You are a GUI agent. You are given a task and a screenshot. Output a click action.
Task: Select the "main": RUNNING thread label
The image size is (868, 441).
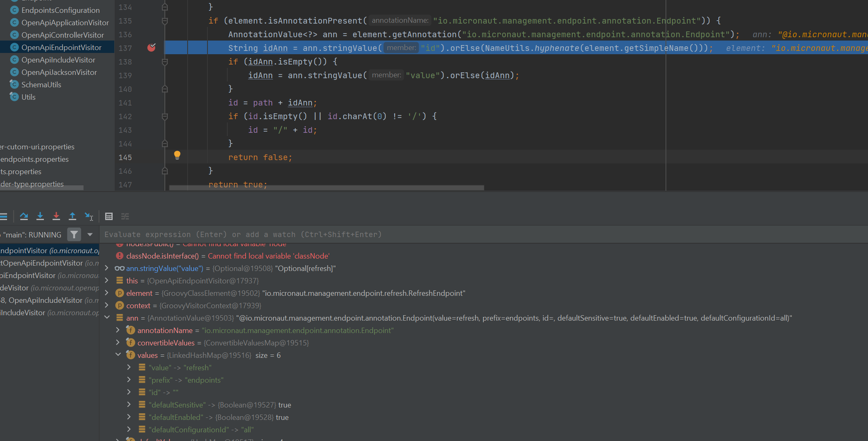32,235
